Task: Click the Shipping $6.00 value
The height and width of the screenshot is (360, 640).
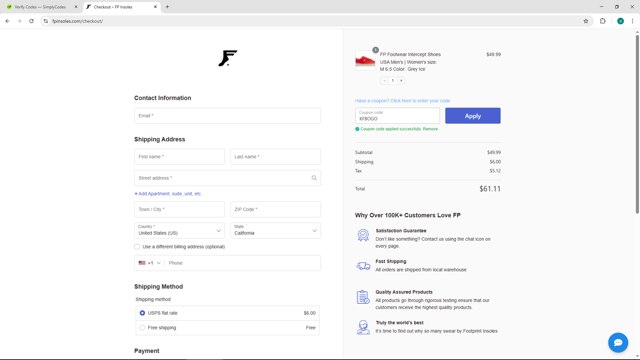Action: point(495,162)
